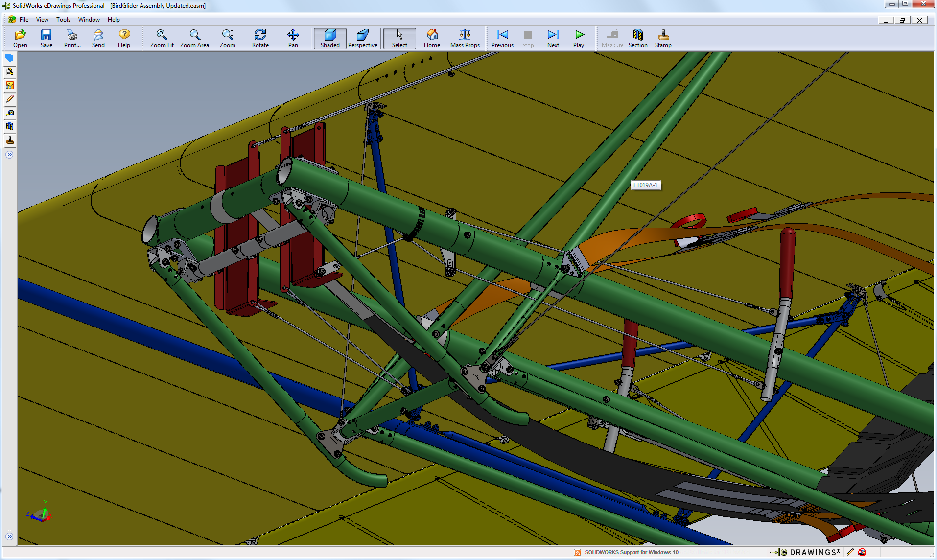Open a file with the Open toolbar icon

(20, 38)
